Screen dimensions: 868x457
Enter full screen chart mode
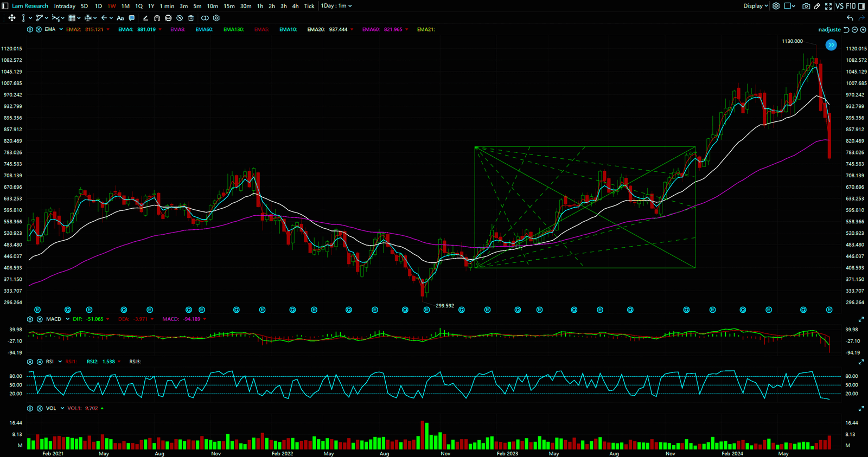click(828, 6)
